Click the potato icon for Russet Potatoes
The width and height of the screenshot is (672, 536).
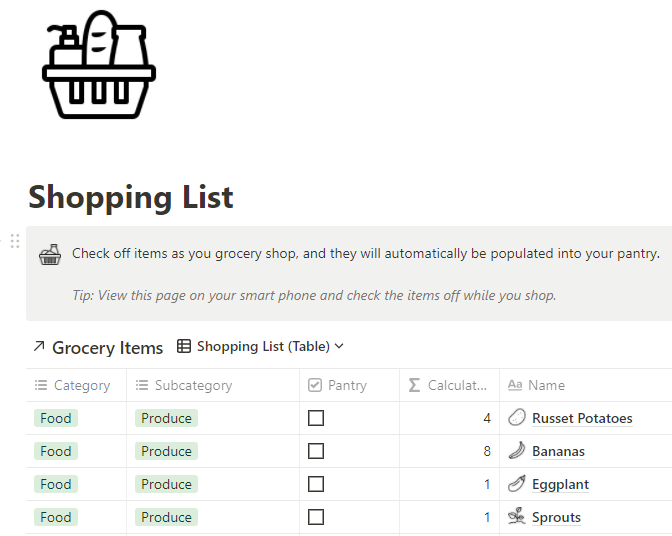tap(516, 418)
